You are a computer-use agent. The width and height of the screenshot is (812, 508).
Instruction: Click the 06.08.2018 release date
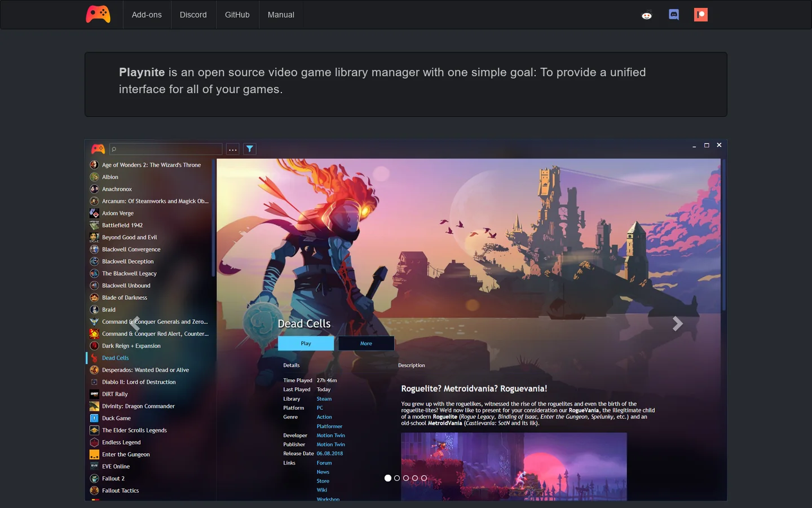click(x=330, y=453)
